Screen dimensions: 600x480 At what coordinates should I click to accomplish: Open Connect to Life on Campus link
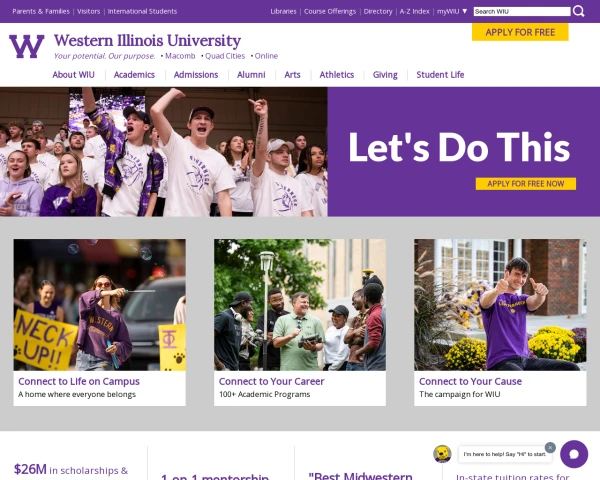(x=79, y=381)
